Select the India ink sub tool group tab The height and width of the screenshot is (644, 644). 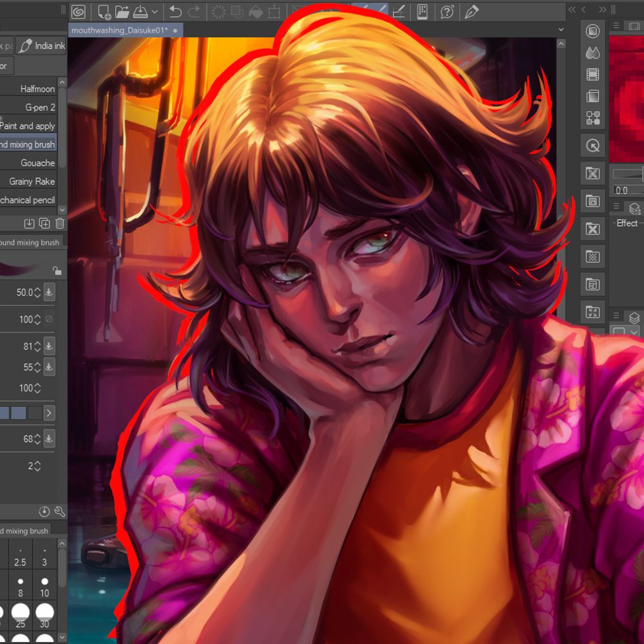click(41, 46)
